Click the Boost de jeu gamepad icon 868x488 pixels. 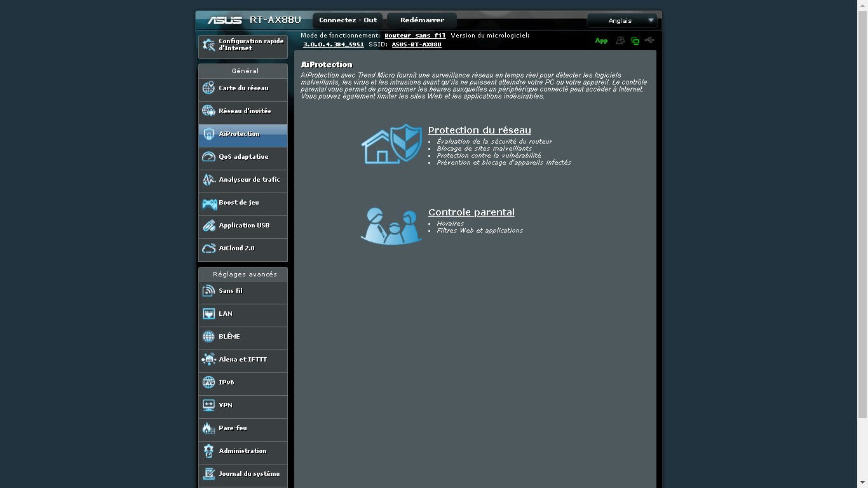(x=209, y=203)
